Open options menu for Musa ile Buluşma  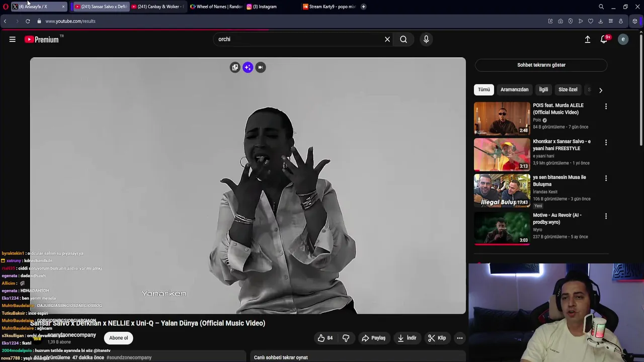click(606, 178)
